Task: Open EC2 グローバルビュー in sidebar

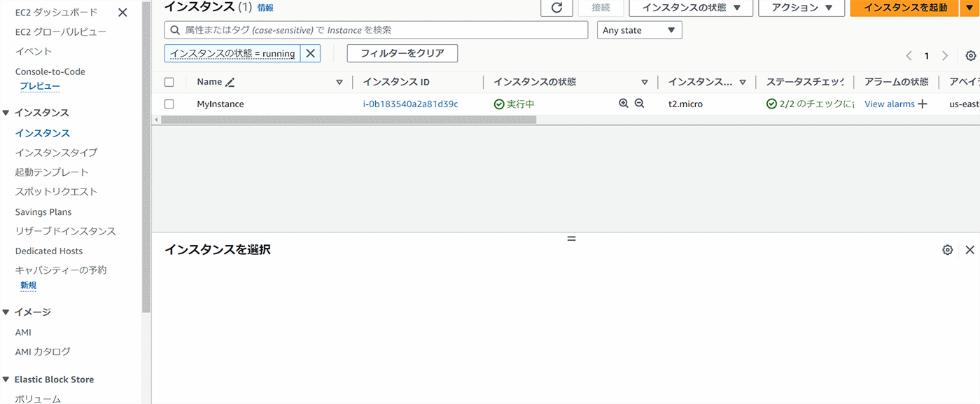Action: (x=61, y=32)
